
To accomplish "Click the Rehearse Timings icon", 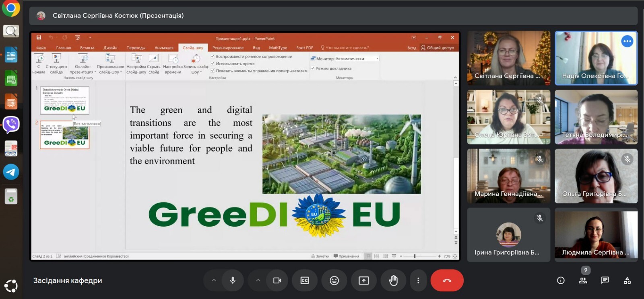I will click(173, 63).
